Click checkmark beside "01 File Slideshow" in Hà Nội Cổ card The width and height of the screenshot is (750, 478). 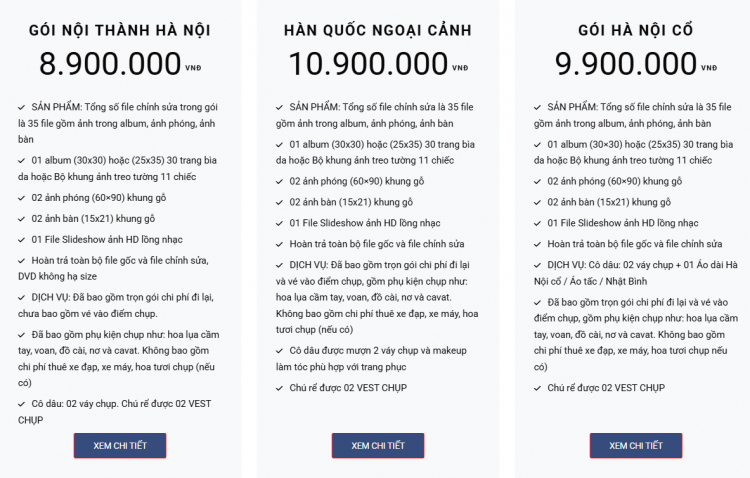click(x=537, y=223)
